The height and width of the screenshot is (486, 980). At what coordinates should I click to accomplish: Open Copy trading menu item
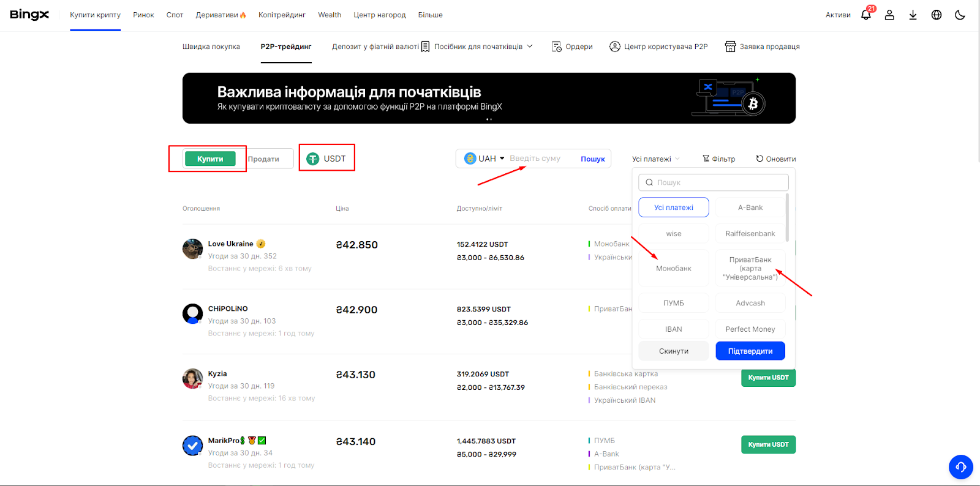[282, 15]
